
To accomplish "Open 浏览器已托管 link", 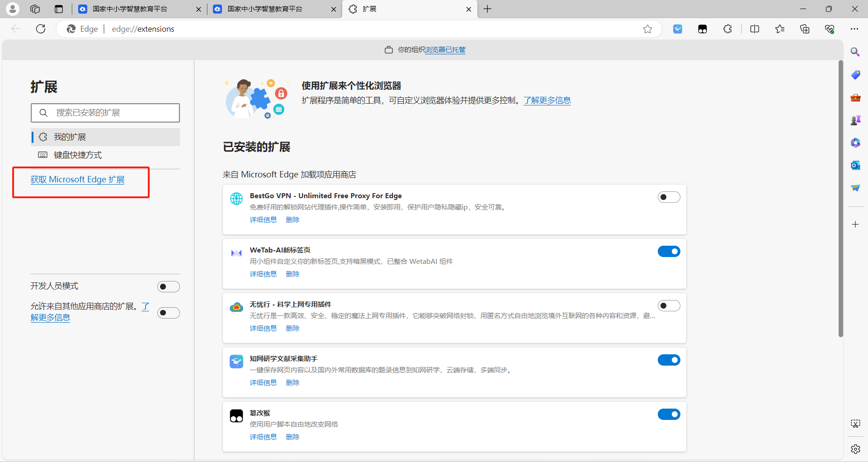I will click(x=445, y=50).
